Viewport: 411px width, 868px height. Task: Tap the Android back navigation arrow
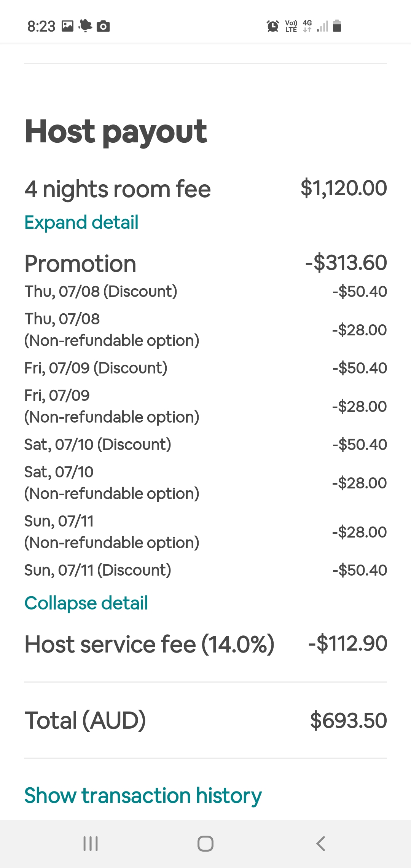click(321, 844)
